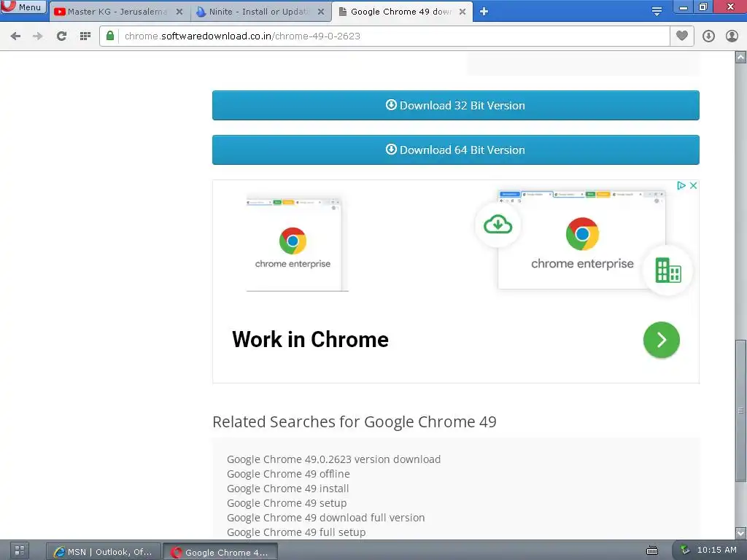The height and width of the screenshot is (560, 747).
Task: Click the Work in Chrome ad headline
Action: click(310, 340)
